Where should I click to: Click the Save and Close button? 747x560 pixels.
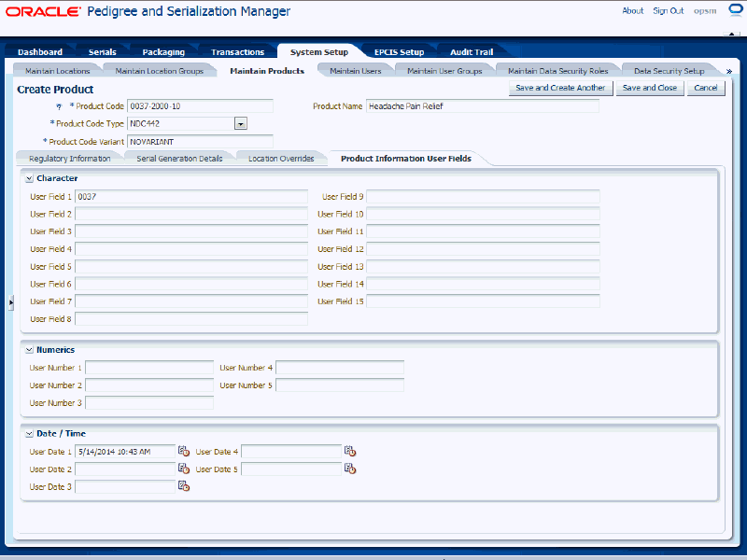(650, 88)
